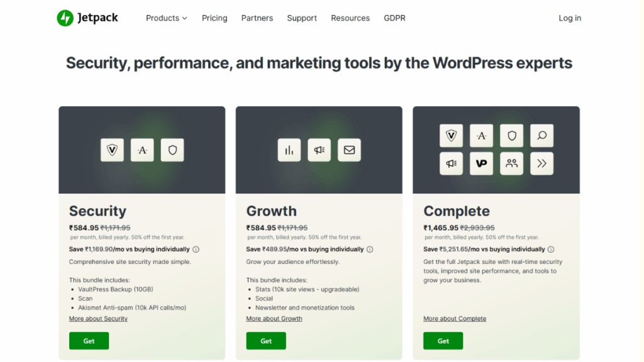Click the info icon beside Complete savings
The height and width of the screenshot is (362, 644).
pyautogui.click(x=550, y=250)
